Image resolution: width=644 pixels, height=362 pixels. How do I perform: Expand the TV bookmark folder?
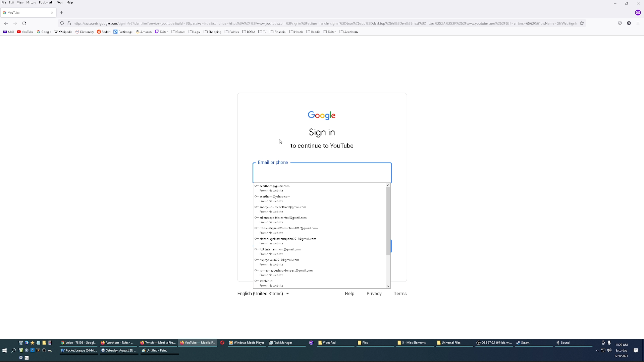click(x=262, y=32)
